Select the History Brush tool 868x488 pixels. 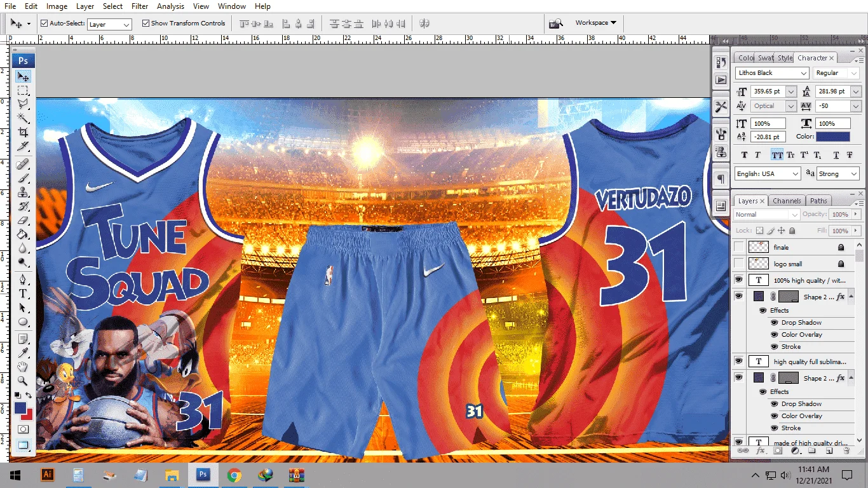[x=23, y=207]
